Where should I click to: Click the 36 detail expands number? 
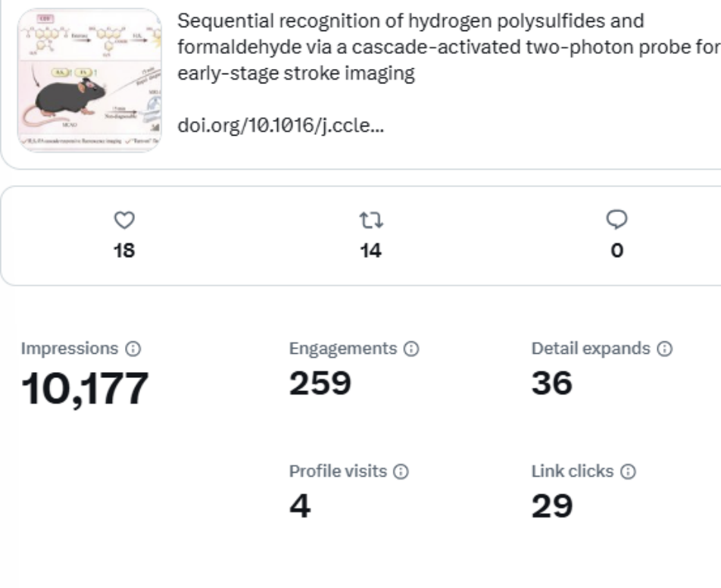pyautogui.click(x=552, y=383)
